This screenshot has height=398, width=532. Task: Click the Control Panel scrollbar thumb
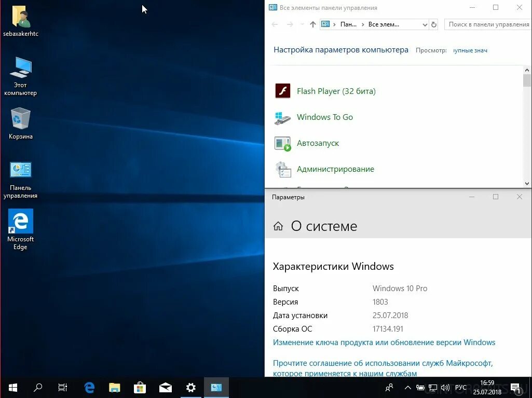point(527,81)
